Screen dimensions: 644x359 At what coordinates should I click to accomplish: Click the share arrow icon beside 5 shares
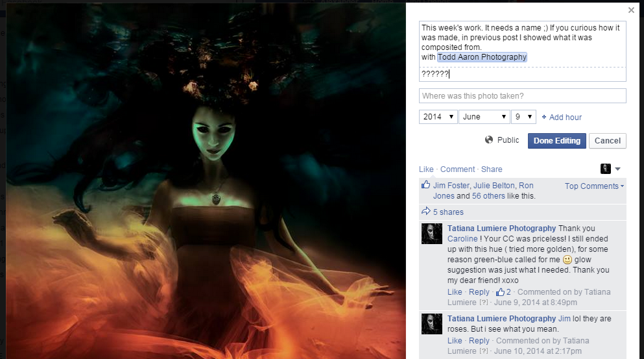(x=425, y=212)
